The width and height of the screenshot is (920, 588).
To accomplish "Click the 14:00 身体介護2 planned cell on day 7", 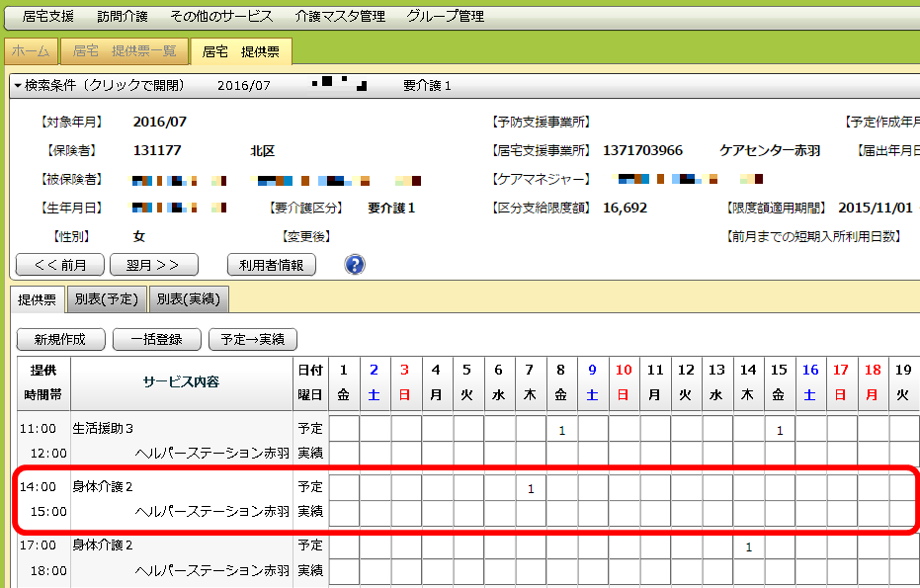I will [531, 488].
